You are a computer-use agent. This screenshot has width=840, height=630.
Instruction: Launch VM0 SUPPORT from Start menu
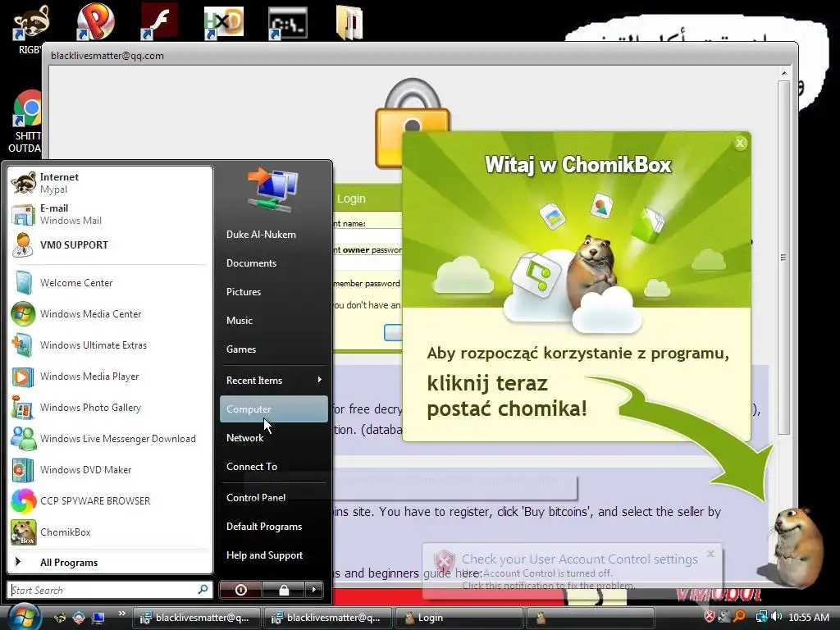point(110,244)
